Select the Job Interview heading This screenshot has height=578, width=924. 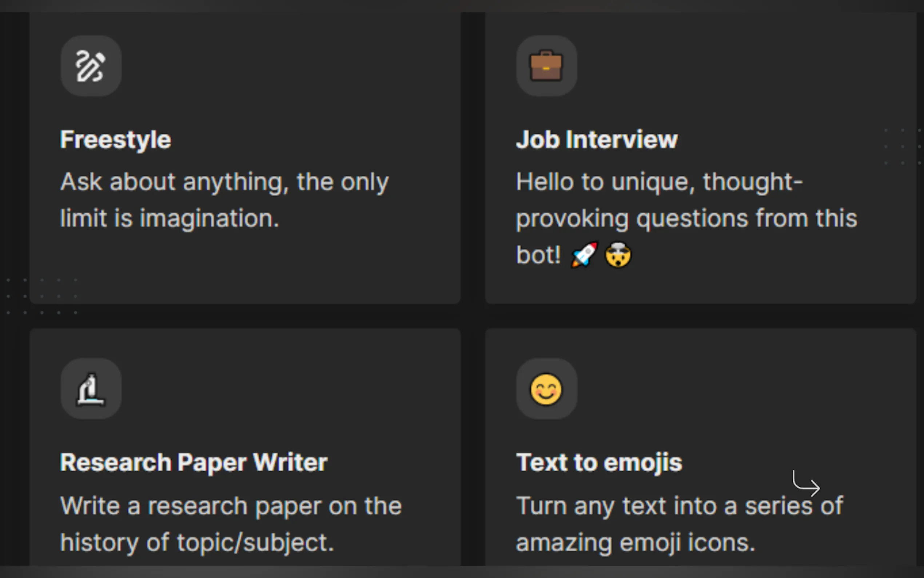click(597, 139)
